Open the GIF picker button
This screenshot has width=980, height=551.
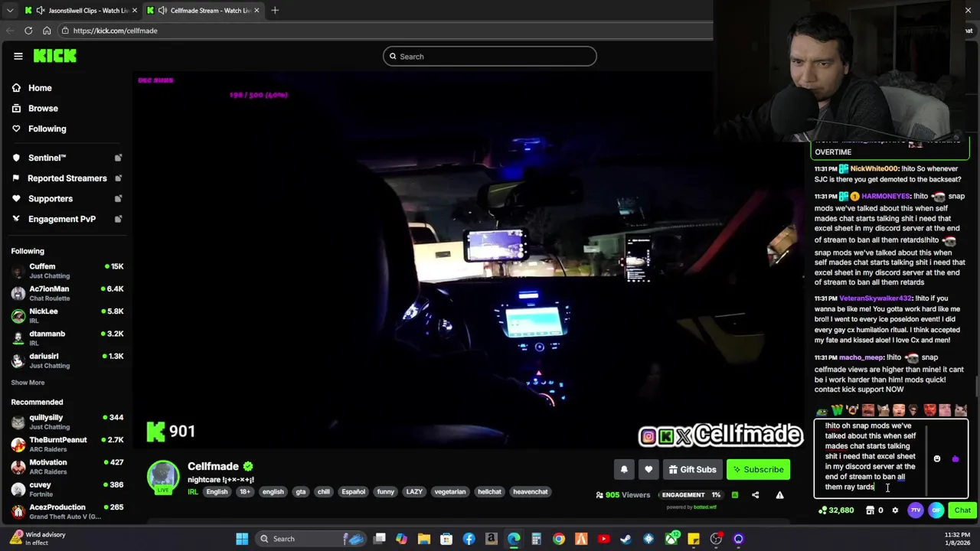936,510
